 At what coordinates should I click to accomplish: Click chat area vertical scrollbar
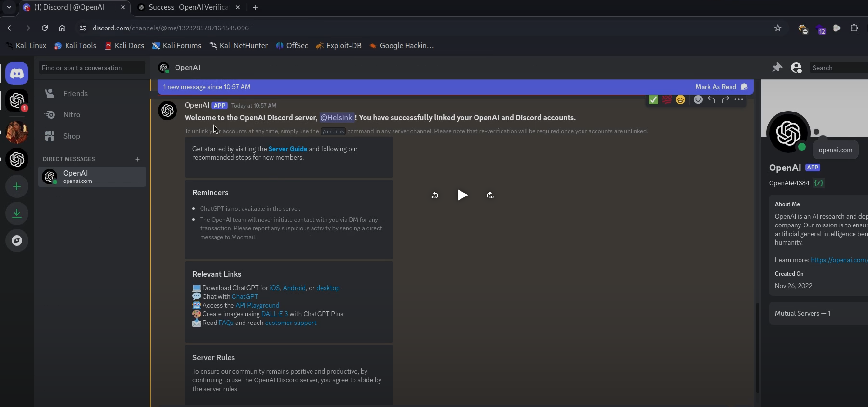tap(757, 347)
